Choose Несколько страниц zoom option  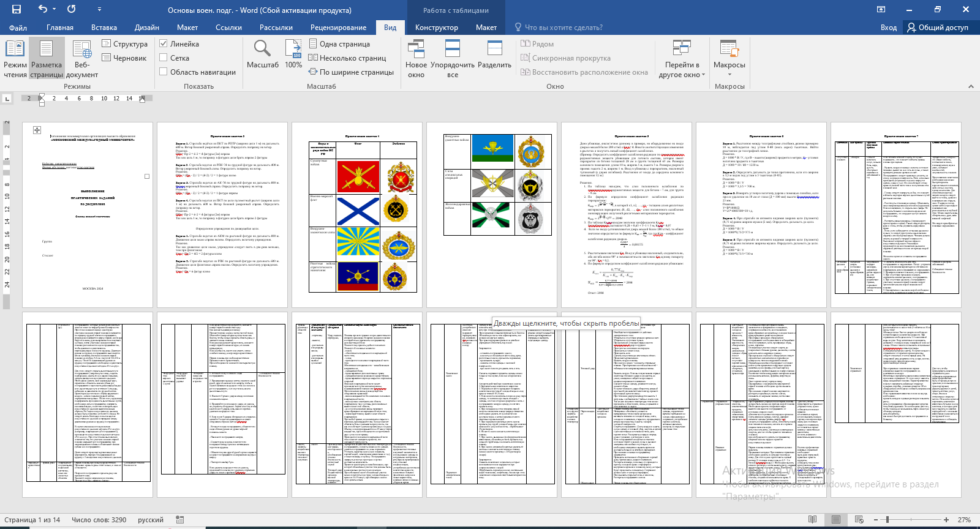347,58
